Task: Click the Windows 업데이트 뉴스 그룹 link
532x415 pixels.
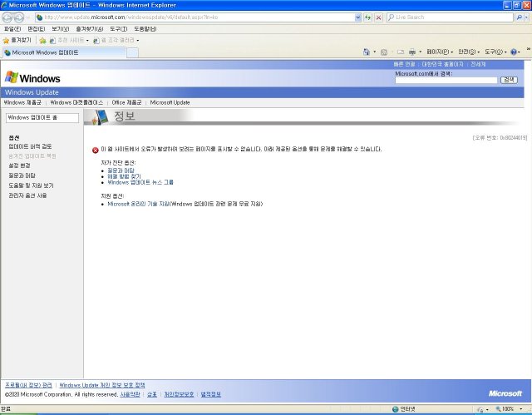Action: click(140, 182)
